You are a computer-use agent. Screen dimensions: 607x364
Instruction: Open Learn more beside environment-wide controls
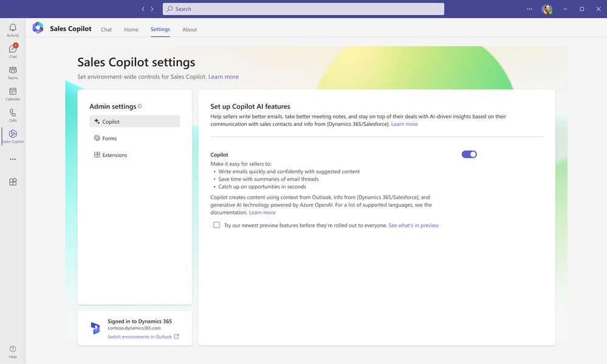[x=224, y=77]
